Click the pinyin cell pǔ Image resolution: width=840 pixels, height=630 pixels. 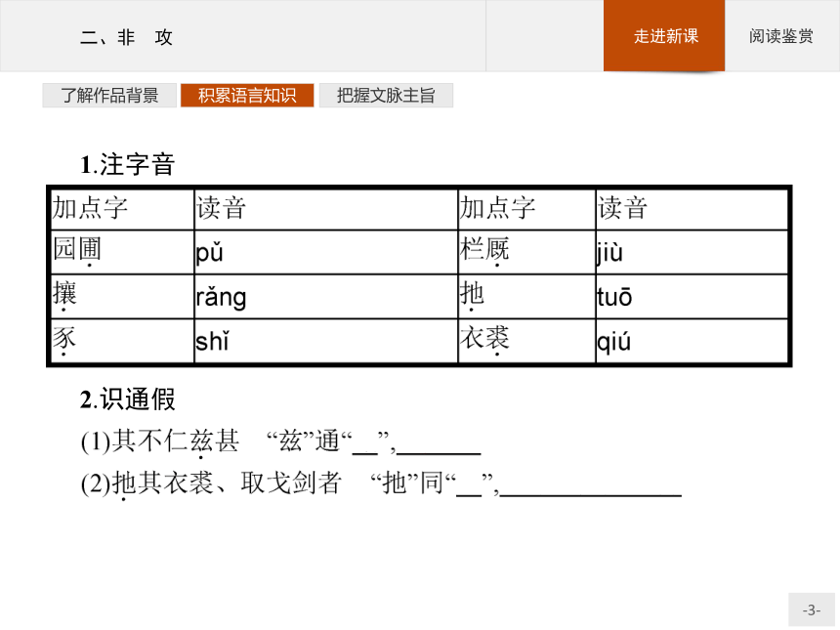tap(325, 252)
